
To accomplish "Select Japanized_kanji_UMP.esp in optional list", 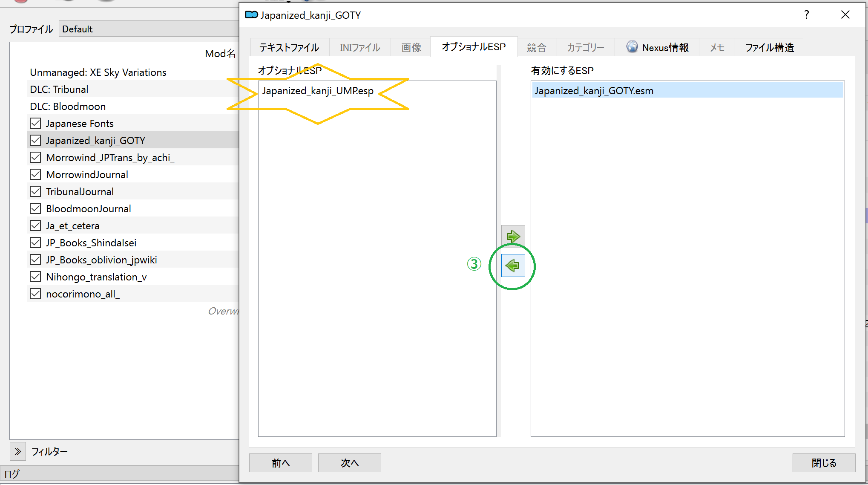I will [318, 91].
